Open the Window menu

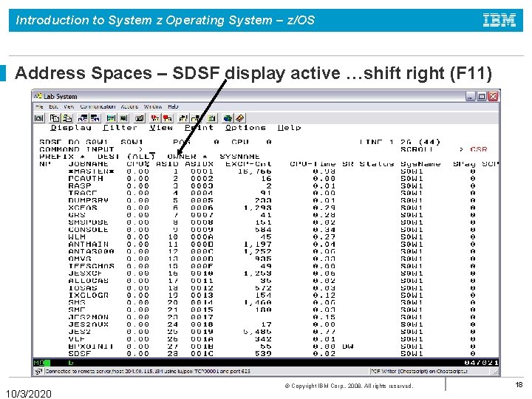(x=153, y=106)
